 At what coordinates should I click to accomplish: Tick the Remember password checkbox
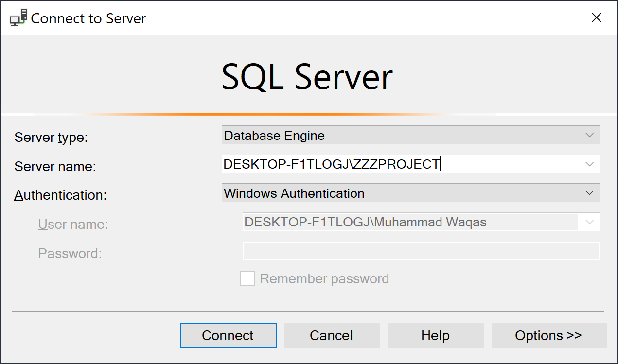click(247, 279)
